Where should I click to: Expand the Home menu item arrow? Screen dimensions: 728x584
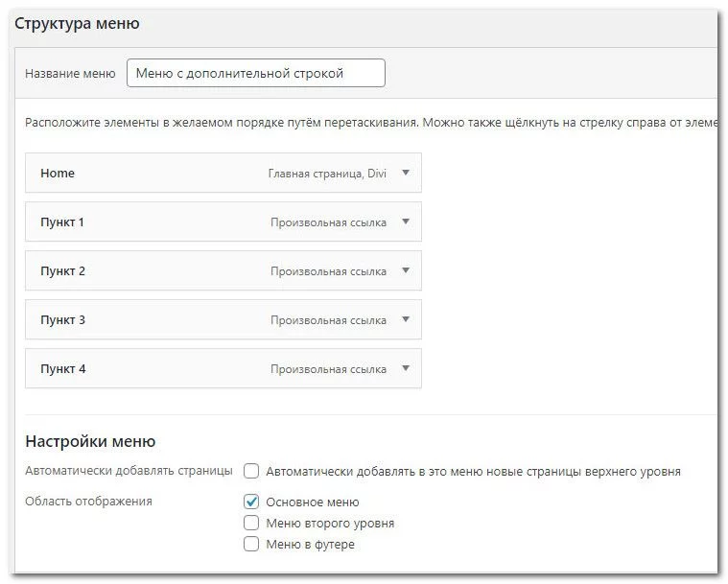point(406,174)
